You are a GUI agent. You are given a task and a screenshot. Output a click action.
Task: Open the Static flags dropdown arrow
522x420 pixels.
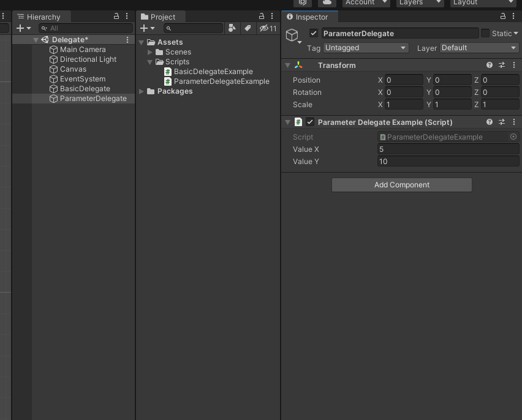516,33
